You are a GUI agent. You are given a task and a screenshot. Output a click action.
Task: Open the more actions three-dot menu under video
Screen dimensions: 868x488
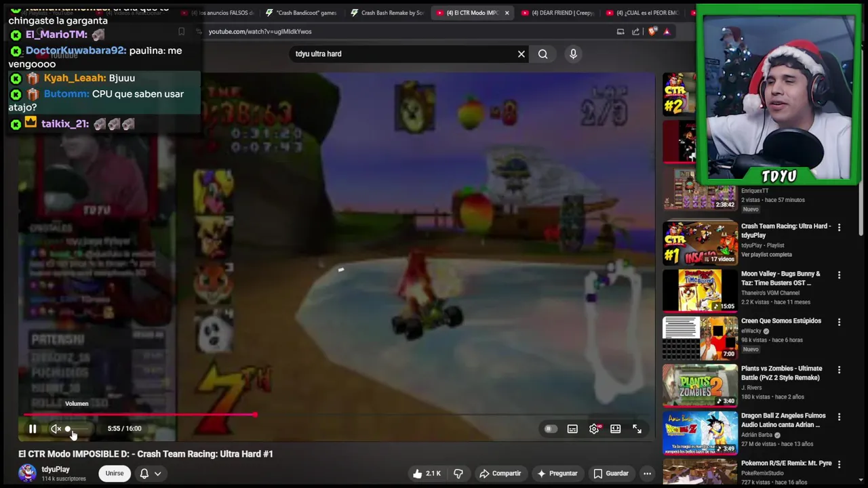(647, 473)
